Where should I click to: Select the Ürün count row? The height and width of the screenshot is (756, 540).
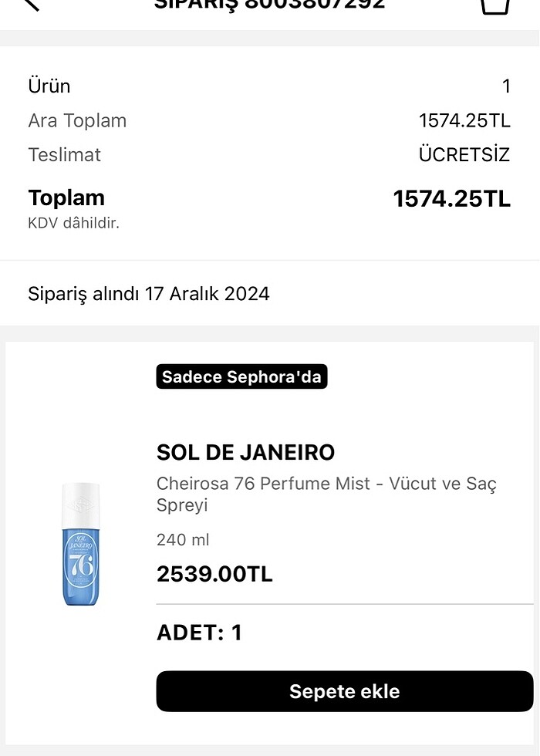tap(270, 86)
